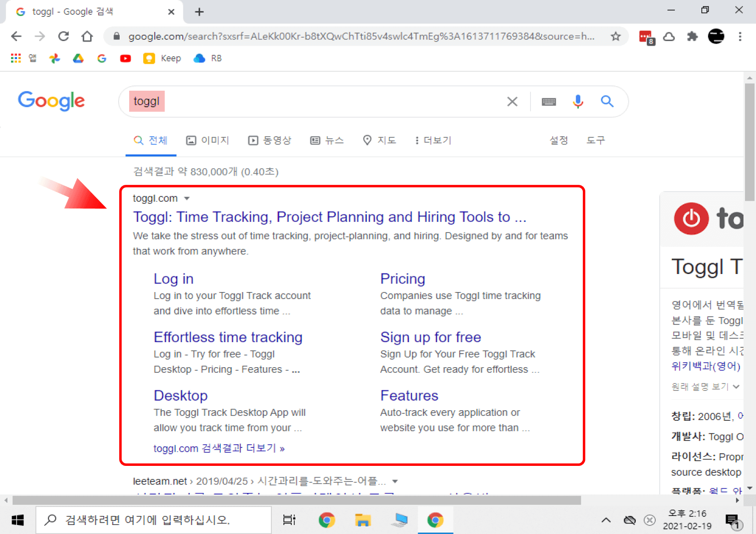Bookmark this page with star icon
Image resolution: width=756 pixels, height=534 pixels.
[x=616, y=36]
